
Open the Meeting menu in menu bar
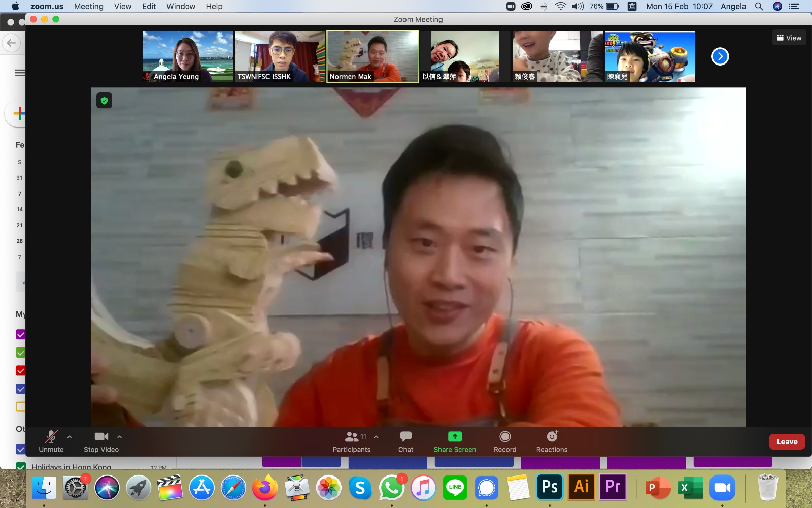[88, 6]
